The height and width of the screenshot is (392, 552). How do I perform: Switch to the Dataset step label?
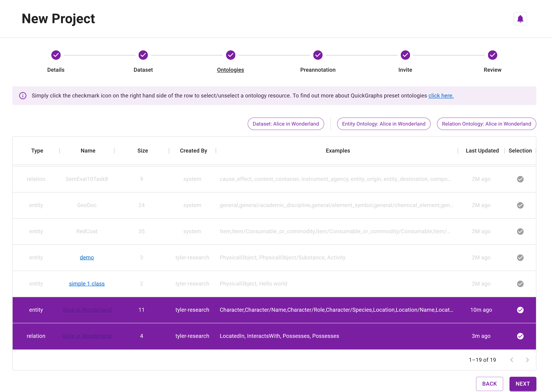(x=143, y=70)
